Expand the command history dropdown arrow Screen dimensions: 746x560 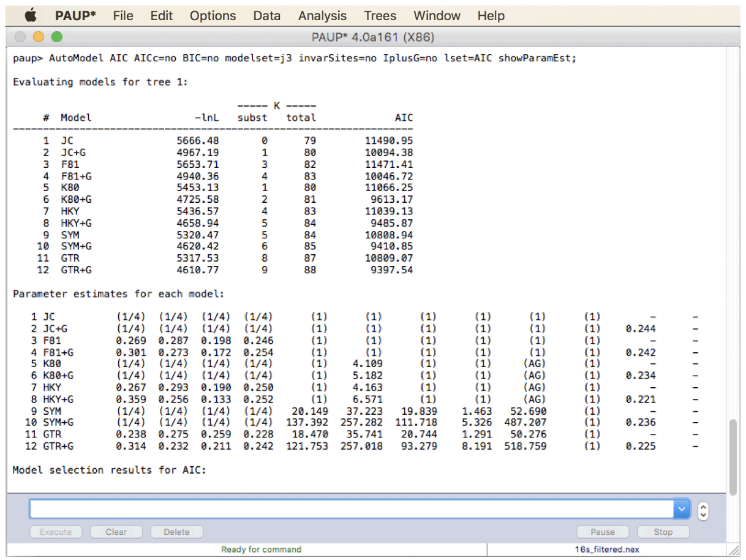tap(682, 509)
